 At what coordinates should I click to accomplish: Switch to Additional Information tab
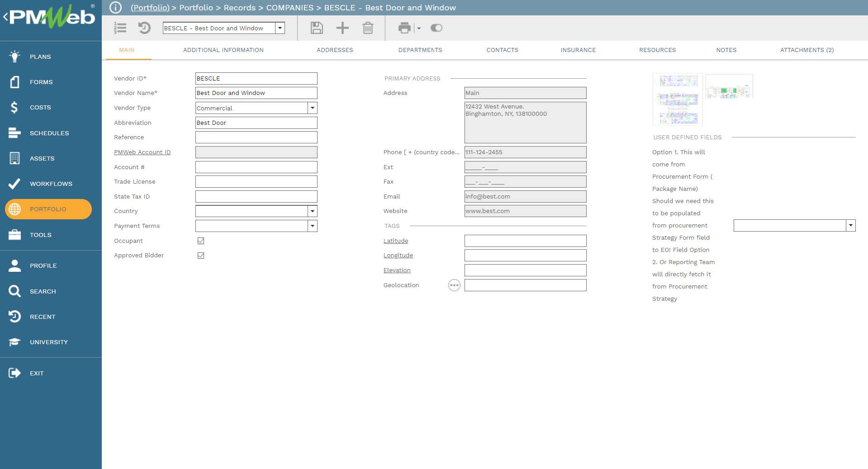coord(223,50)
